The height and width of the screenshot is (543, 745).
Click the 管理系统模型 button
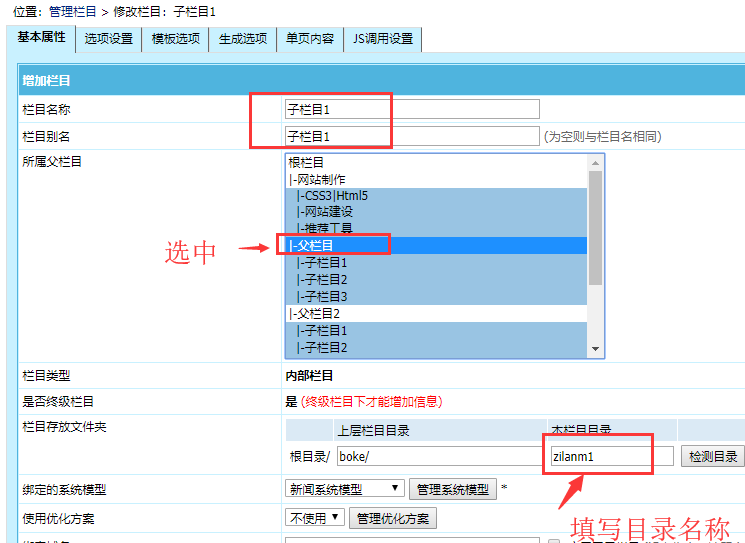pos(452,489)
